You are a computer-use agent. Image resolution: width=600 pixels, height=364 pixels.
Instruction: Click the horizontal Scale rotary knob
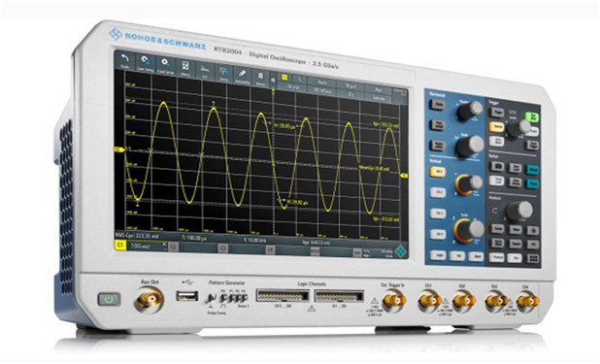click(470, 146)
